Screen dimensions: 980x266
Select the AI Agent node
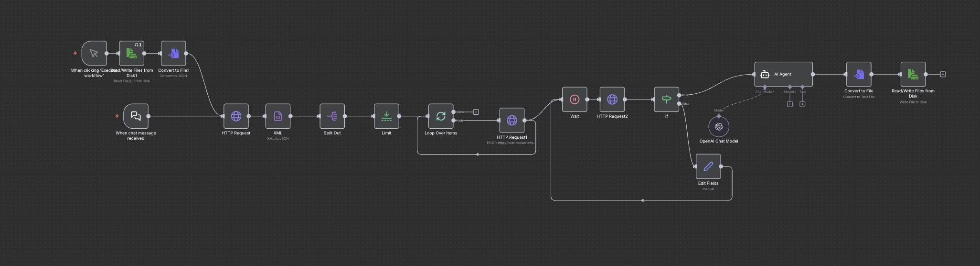coord(783,74)
